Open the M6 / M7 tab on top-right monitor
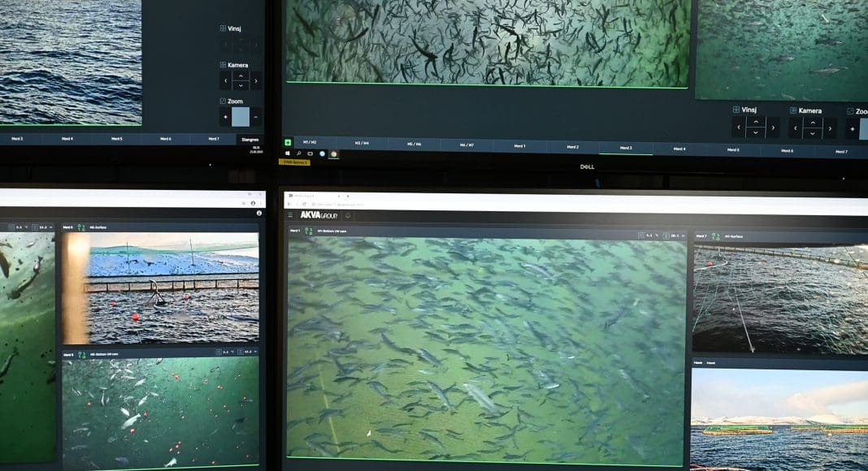Image resolution: width=868 pixels, height=471 pixels. coord(467,145)
